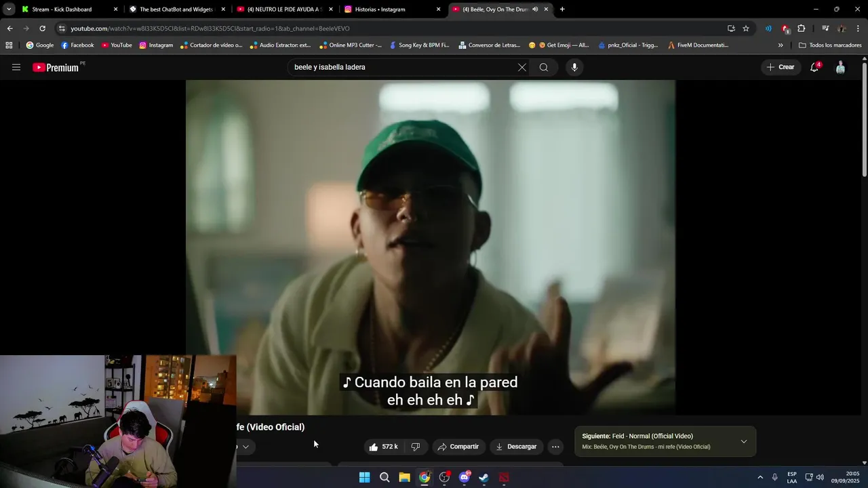Open media controls music-note icon

click(825, 28)
